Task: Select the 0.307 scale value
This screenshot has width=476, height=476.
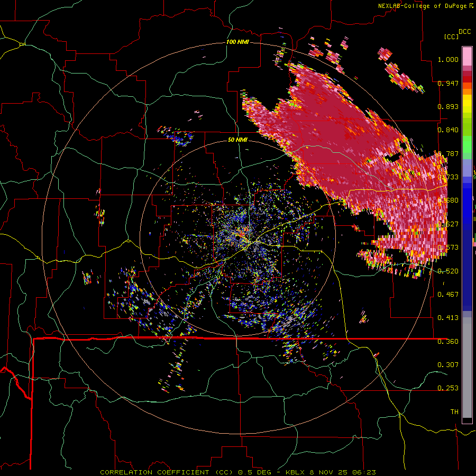Action: pos(448,365)
